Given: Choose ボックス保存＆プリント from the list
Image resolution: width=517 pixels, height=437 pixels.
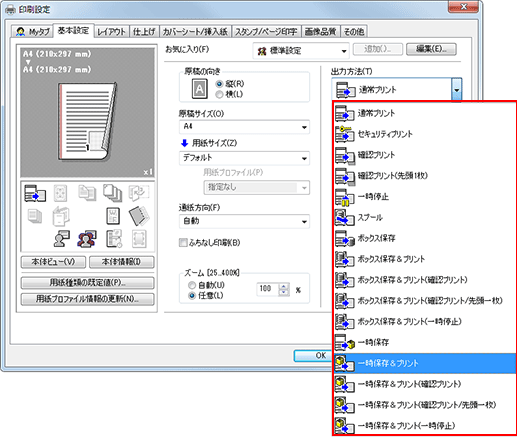Looking at the screenshot, I should coord(425,259).
